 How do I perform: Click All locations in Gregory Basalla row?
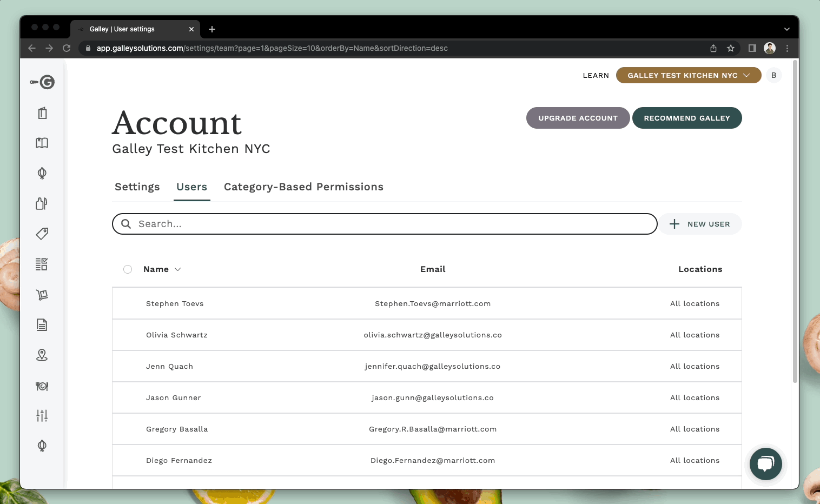tap(695, 429)
